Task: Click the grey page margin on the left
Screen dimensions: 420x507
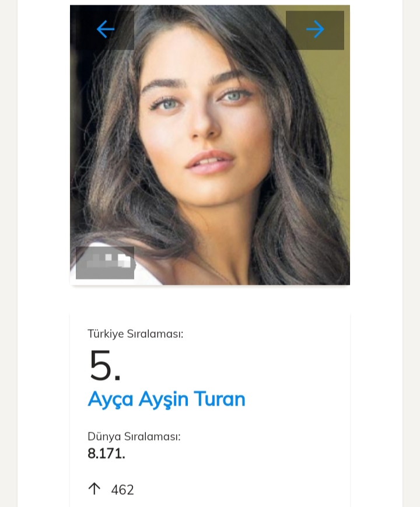Action: coord(8,233)
